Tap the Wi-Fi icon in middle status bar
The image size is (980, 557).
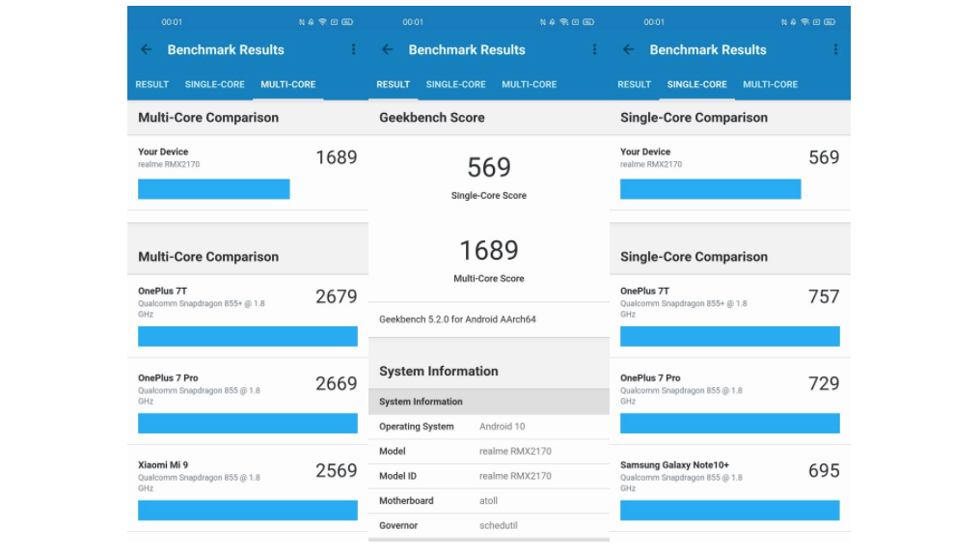tap(563, 21)
